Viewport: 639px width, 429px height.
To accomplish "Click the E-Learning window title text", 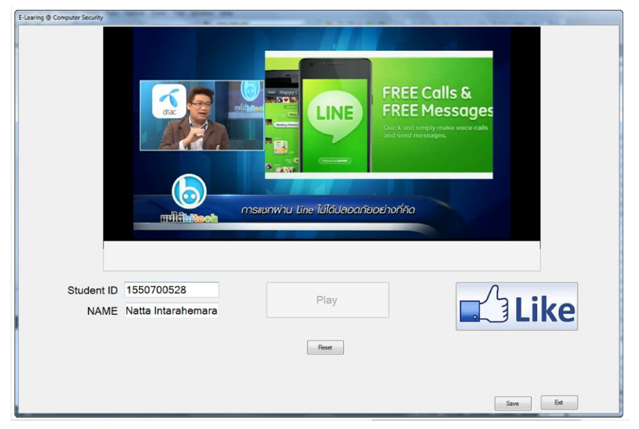I will 61,18.
